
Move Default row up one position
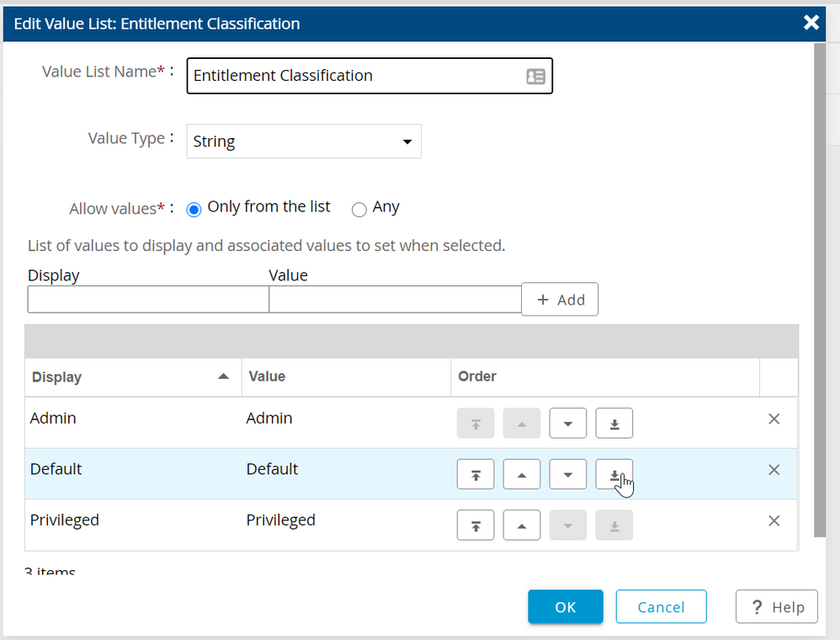tap(521, 475)
